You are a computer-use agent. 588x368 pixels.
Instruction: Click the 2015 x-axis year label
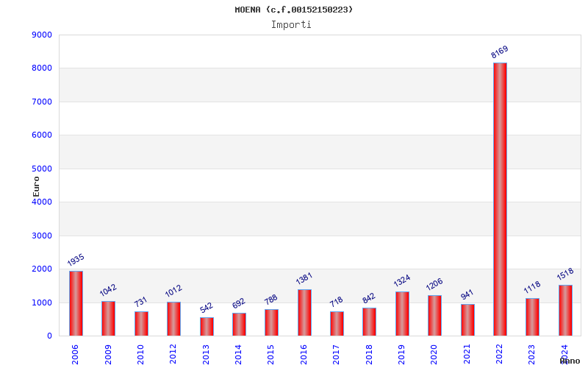271,355
